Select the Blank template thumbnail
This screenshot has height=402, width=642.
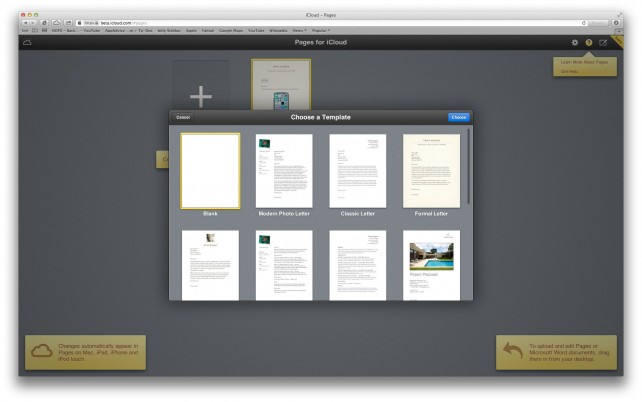click(210, 171)
